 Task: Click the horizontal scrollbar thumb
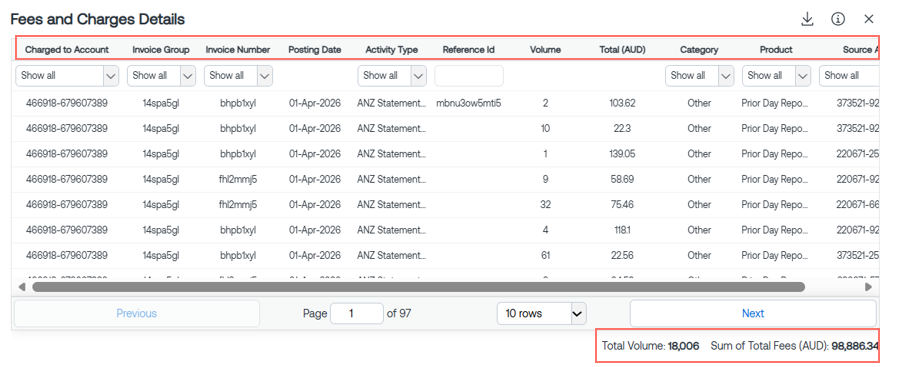click(x=418, y=287)
